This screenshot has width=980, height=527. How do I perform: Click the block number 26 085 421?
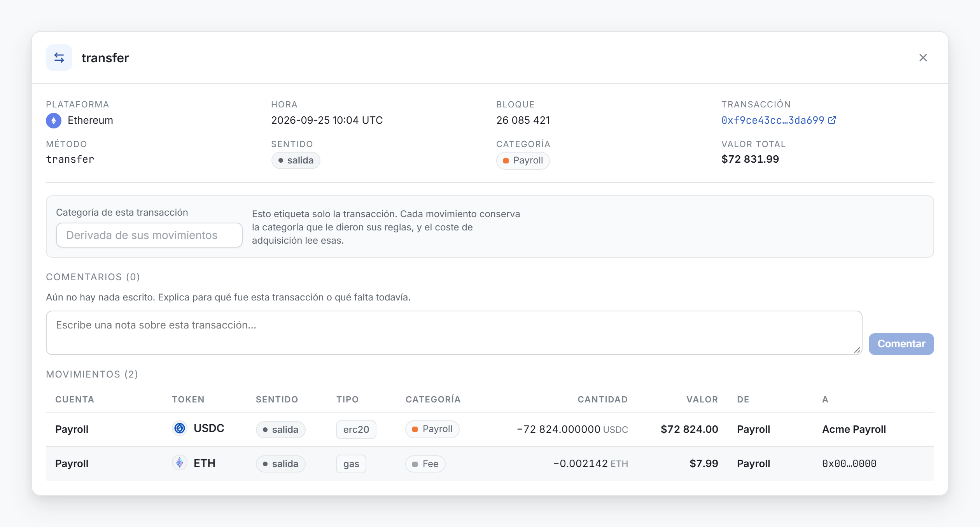click(523, 120)
